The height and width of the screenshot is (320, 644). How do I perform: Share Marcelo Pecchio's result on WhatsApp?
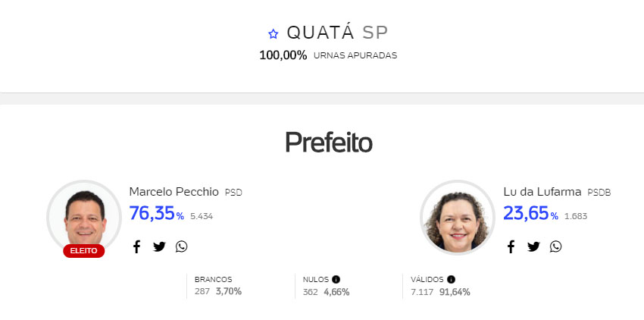(181, 246)
